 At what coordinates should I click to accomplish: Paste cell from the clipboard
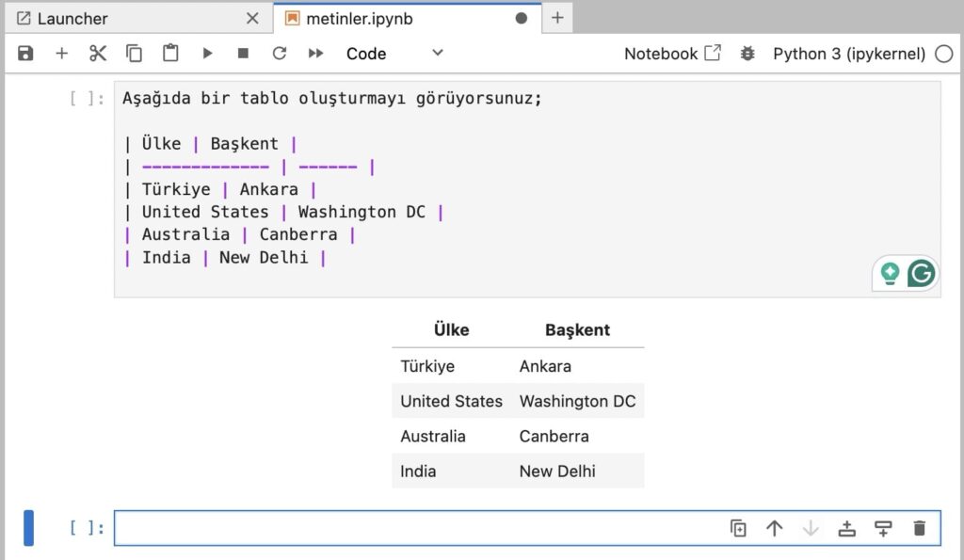coord(170,54)
